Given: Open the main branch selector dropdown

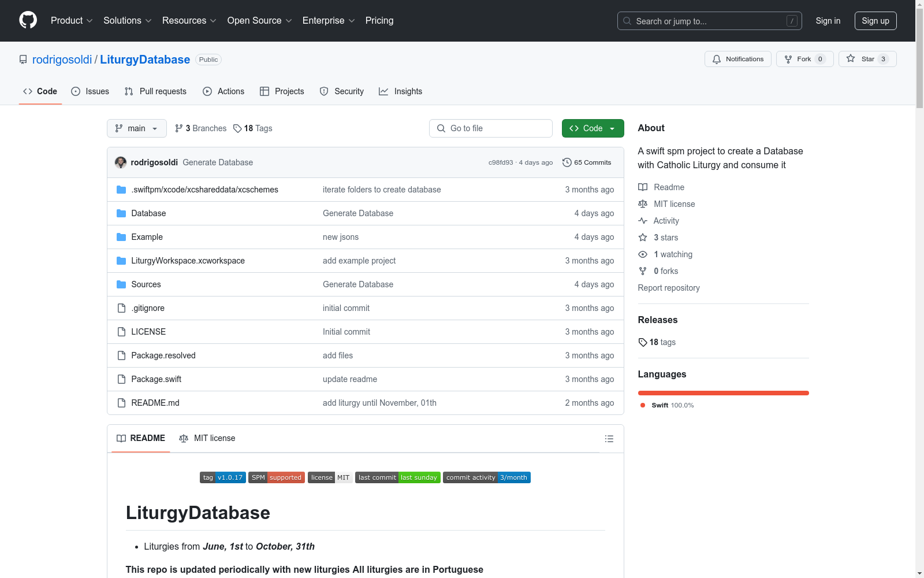Looking at the screenshot, I should tap(137, 128).
